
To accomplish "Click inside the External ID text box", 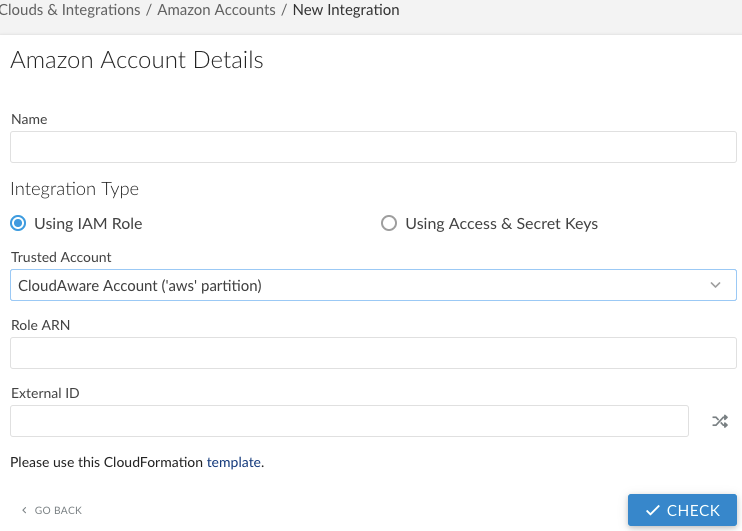I will click(349, 421).
